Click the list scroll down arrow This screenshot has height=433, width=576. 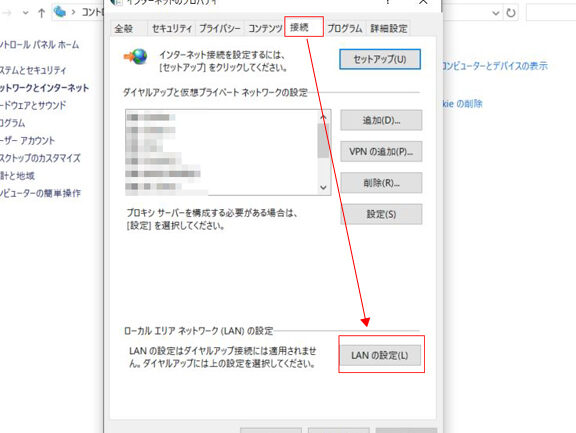click(323, 187)
